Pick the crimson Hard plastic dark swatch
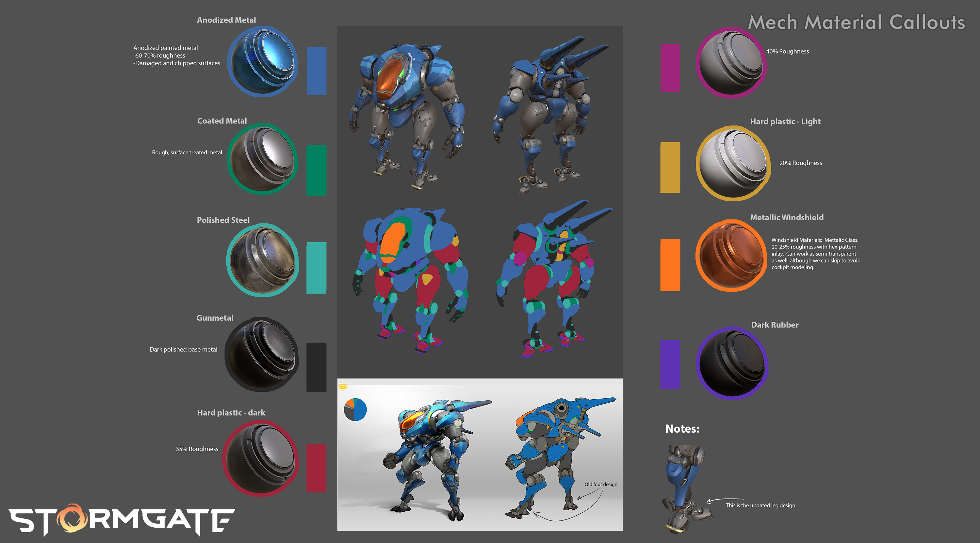Screen dimensions: 980x543 click(316, 468)
